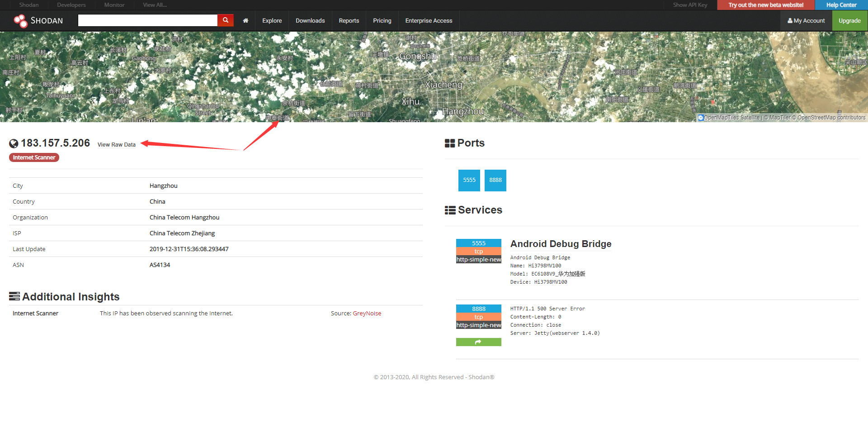Select the HTTP/1.1 500 Server Error line
Screen dimensions: 868x428
pos(547,309)
